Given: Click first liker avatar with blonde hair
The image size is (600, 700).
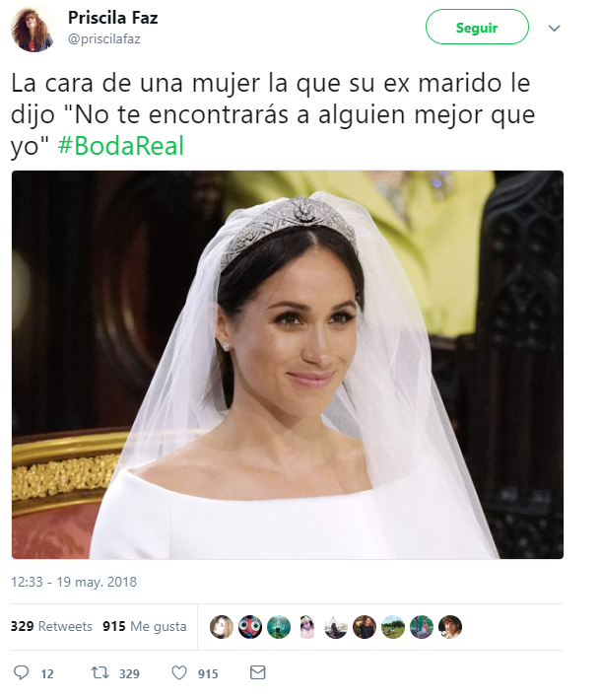Looking at the screenshot, I should pos(222,627).
